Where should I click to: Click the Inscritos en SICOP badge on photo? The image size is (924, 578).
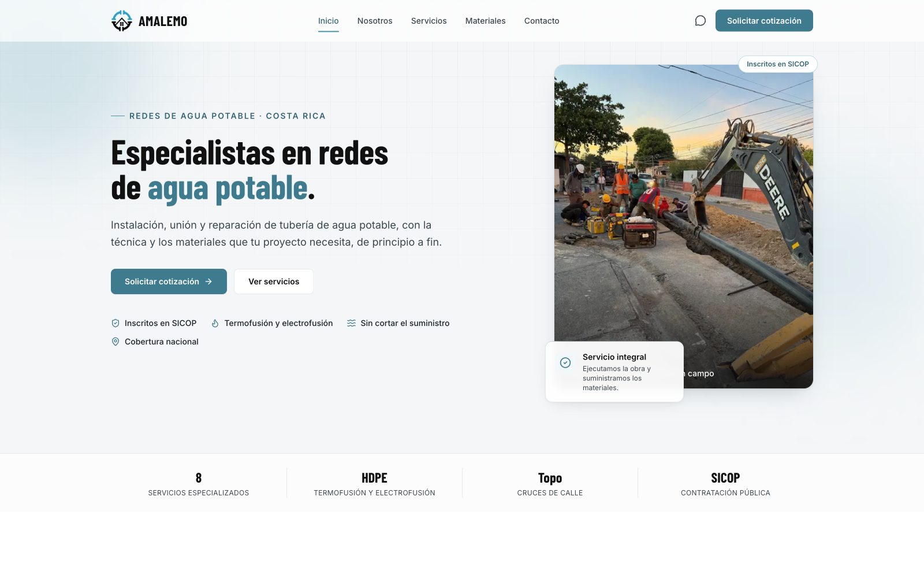[x=778, y=64]
